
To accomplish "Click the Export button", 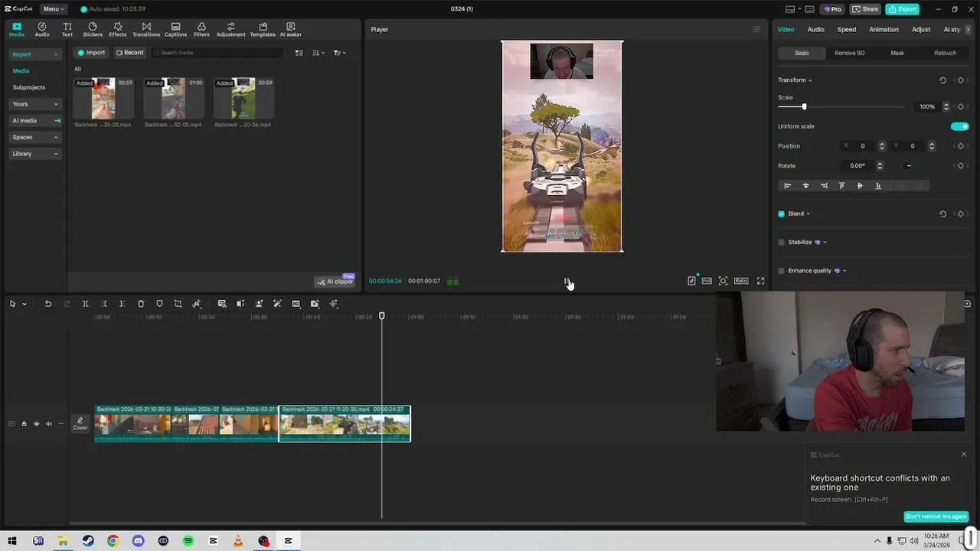I will coord(903,9).
